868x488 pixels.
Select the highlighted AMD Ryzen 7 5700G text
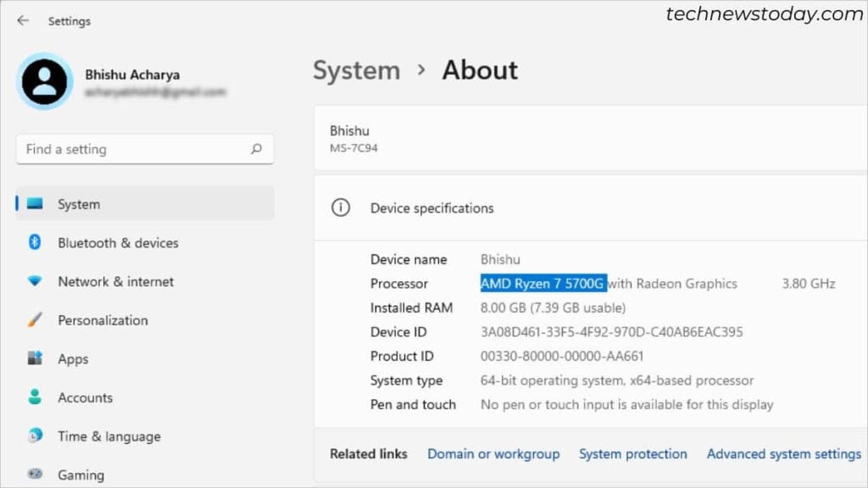pyautogui.click(x=542, y=284)
